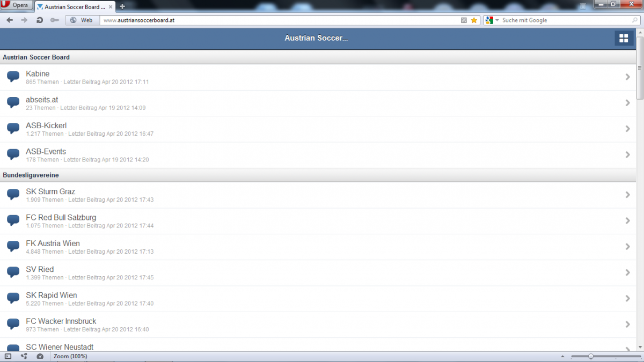Click the scrollbar up arrow
This screenshot has height=362, width=644.
640,31
